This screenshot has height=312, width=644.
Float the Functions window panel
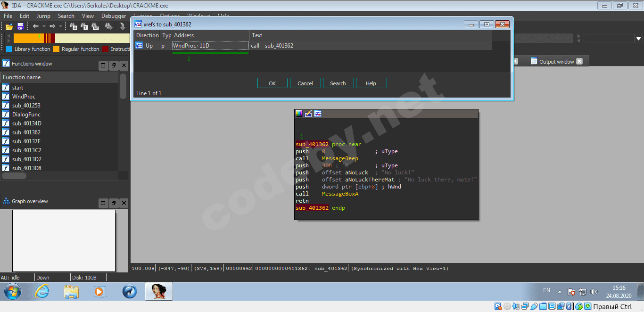pos(114,66)
